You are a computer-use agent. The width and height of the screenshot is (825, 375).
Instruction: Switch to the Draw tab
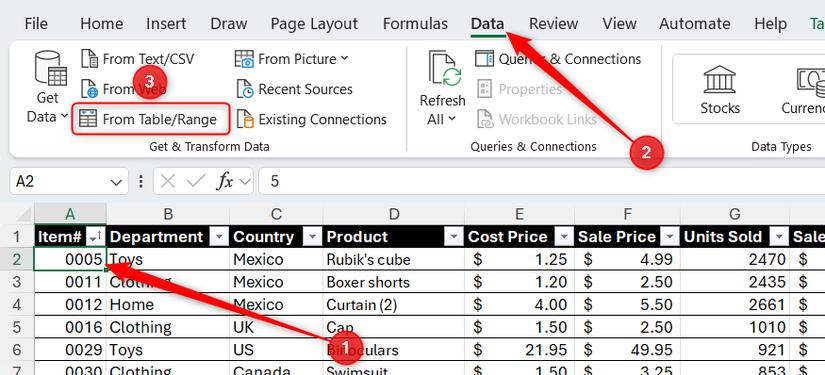(228, 24)
